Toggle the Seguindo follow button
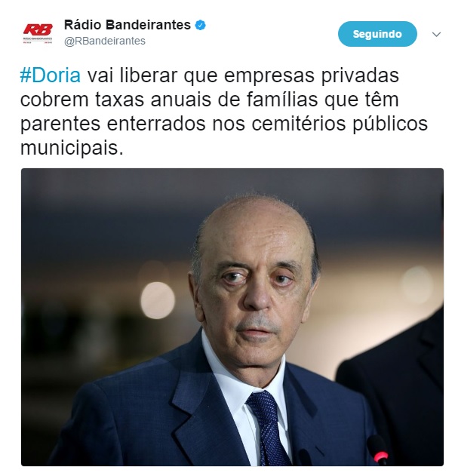The height and width of the screenshot is (476, 455). 377,34
